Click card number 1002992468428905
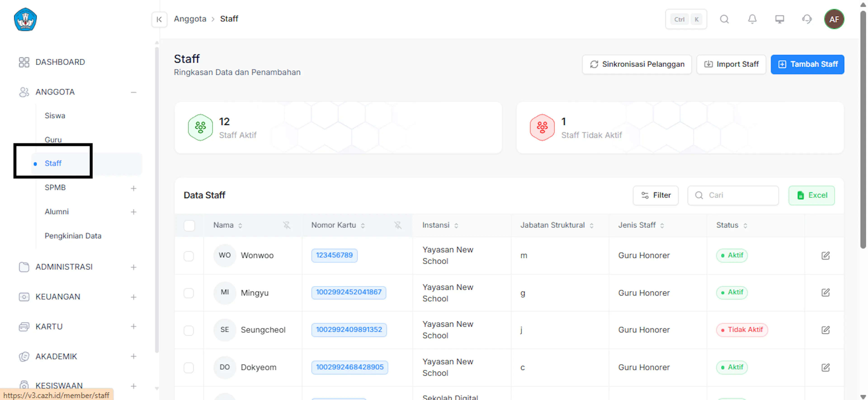 tap(349, 367)
